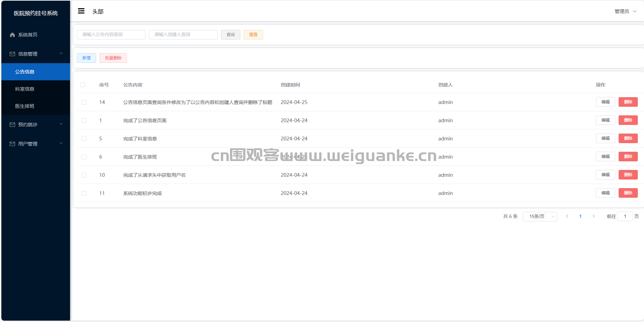
Task: Click the envelope icon next to 用户管理
Action: click(12, 144)
